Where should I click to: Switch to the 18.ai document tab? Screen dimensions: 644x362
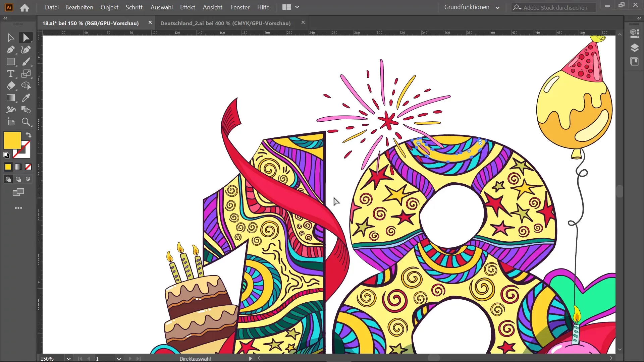tap(91, 23)
